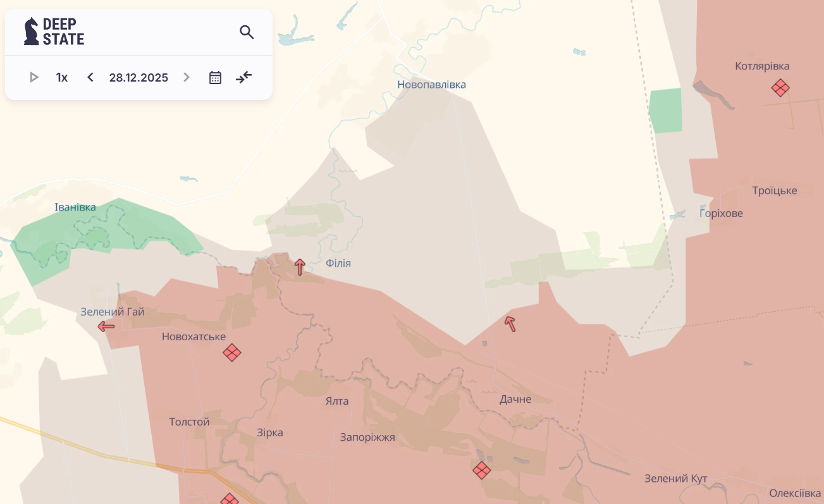The width and height of the screenshot is (824, 504).
Task: Play the frontline timeline animation
Action: point(34,77)
